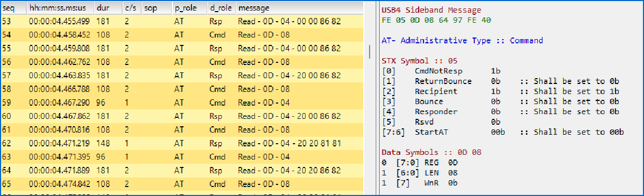
Task: Sort by the p_role column header
Action: pyautogui.click(x=189, y=8)
